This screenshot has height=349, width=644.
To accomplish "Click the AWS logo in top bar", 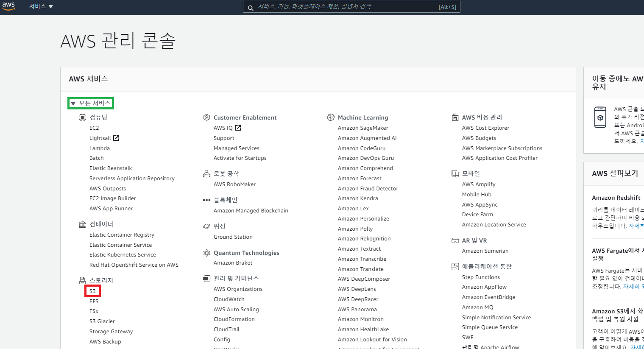I will coord(8,6).
